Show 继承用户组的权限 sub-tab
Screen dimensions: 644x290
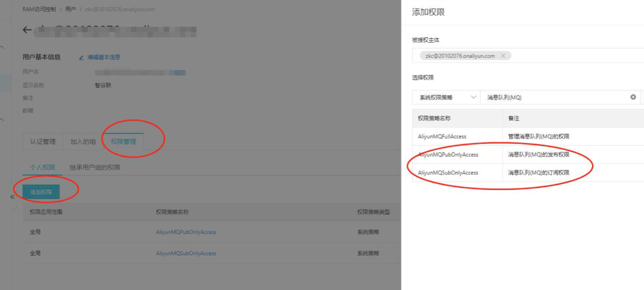[x=95, y=167]
